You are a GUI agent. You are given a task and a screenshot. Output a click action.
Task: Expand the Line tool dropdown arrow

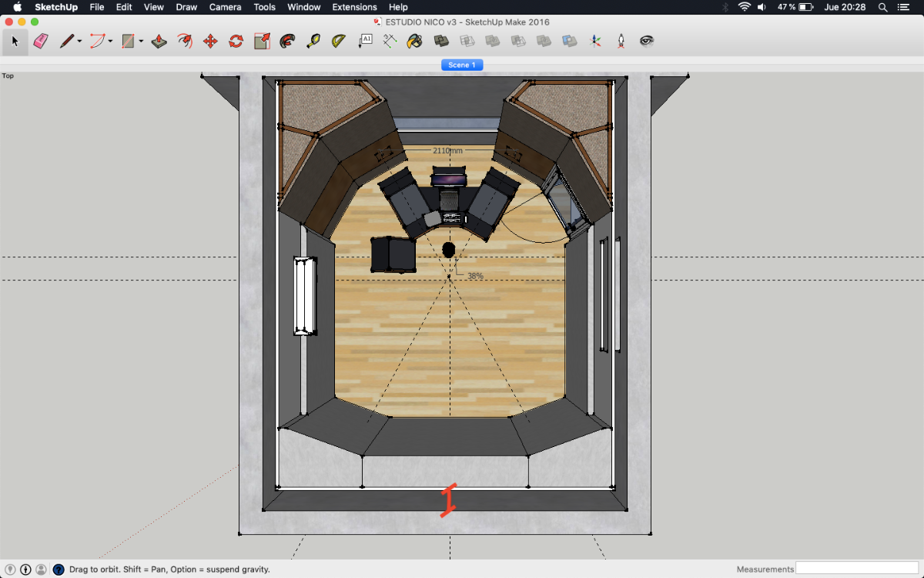[x=79, y=42]
